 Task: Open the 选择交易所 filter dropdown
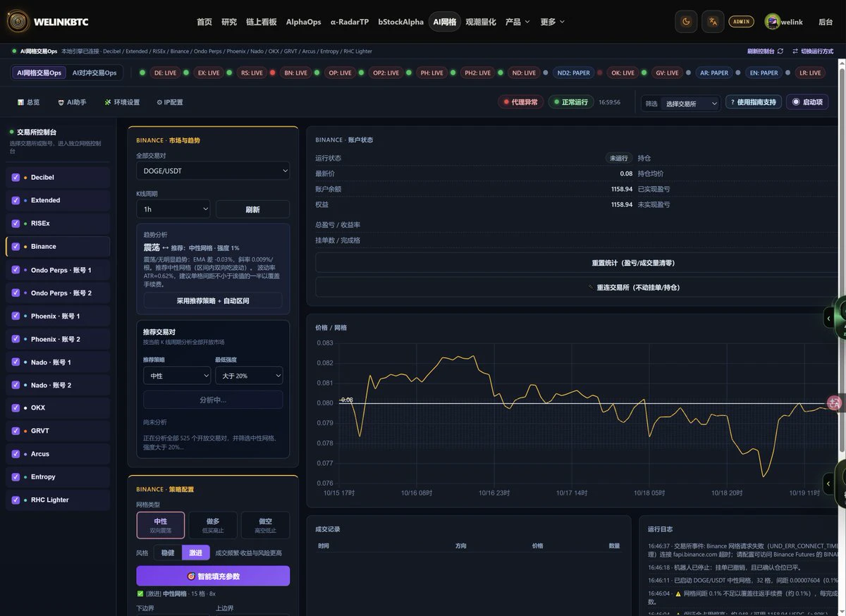[690, 103]
